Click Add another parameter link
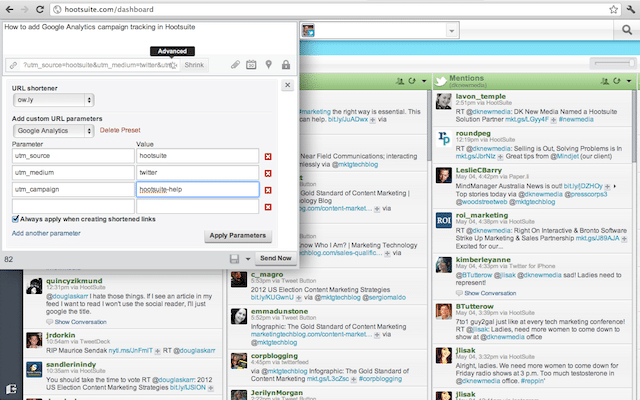640x400 pixels. point(46,233)
